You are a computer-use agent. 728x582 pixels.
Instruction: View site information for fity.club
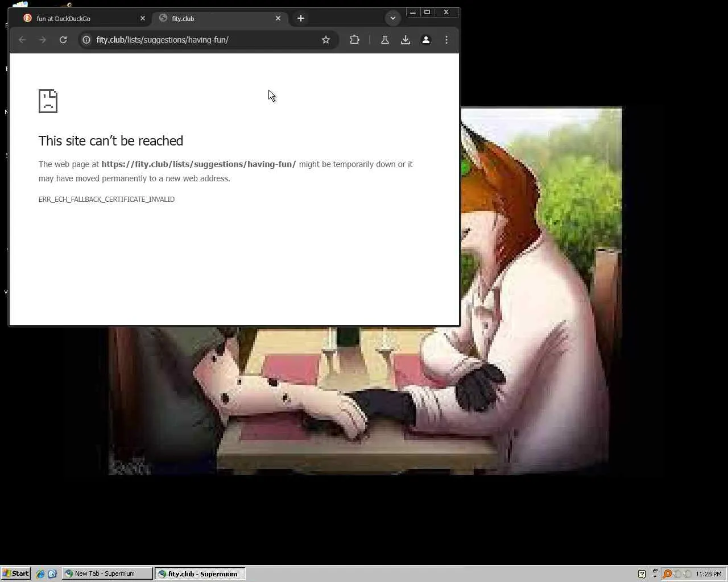point(86,40)
